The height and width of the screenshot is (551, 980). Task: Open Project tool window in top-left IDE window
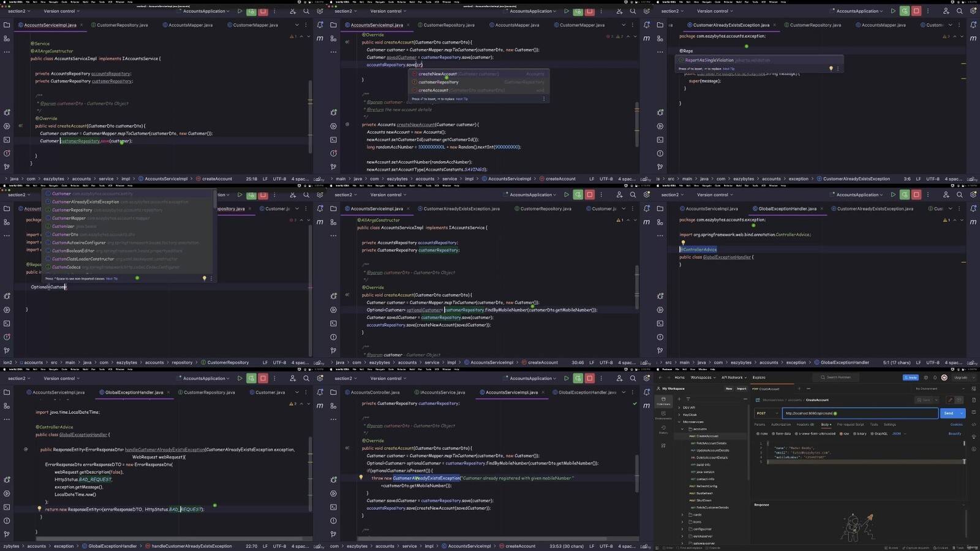pos(7,25)
